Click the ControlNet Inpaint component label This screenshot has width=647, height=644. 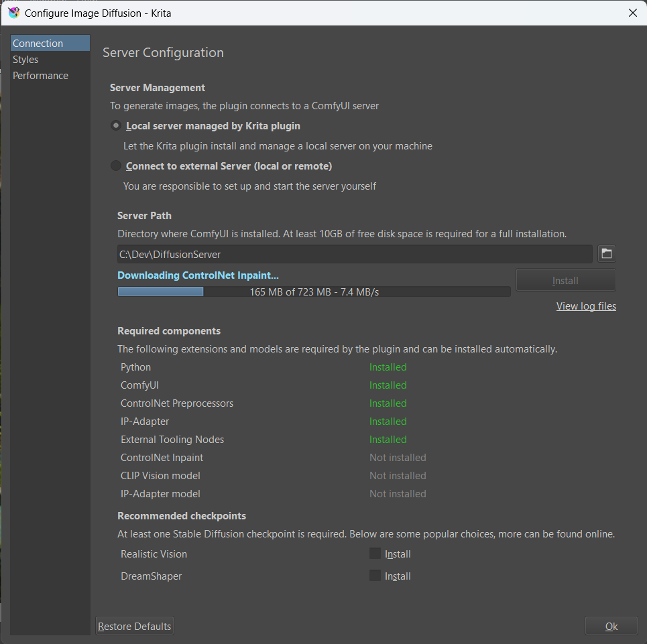162,458
